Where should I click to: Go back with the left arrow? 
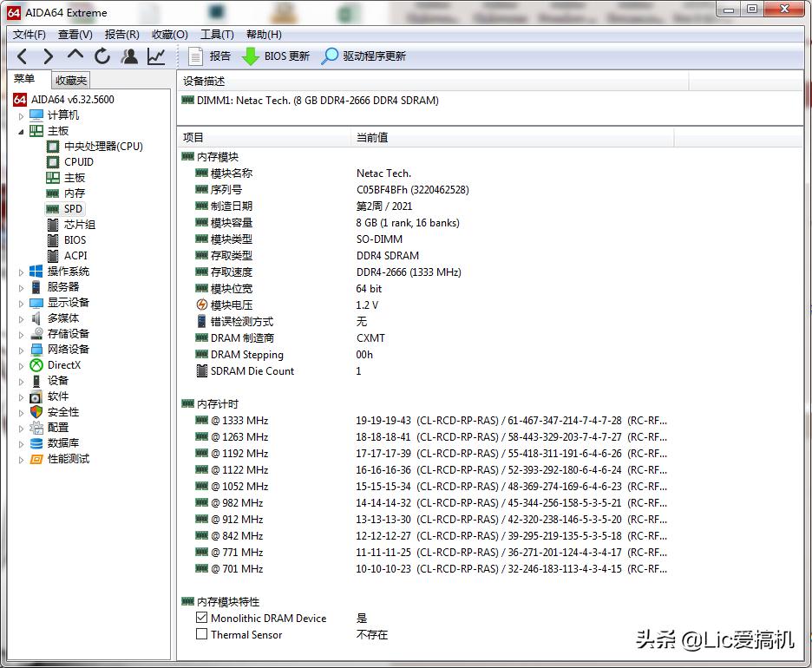tap(22, 56)
